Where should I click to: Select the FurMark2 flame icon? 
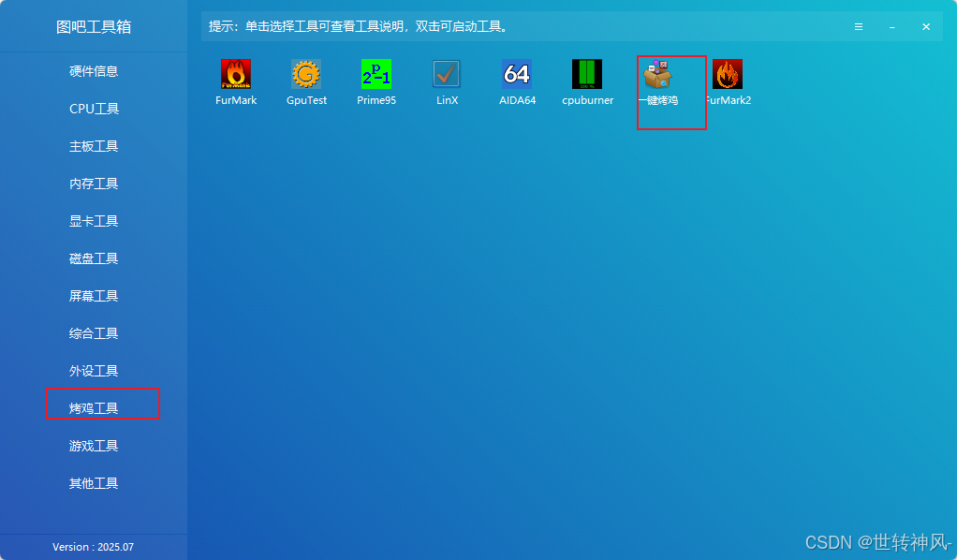pyautogui.click(x=727, y=74)
